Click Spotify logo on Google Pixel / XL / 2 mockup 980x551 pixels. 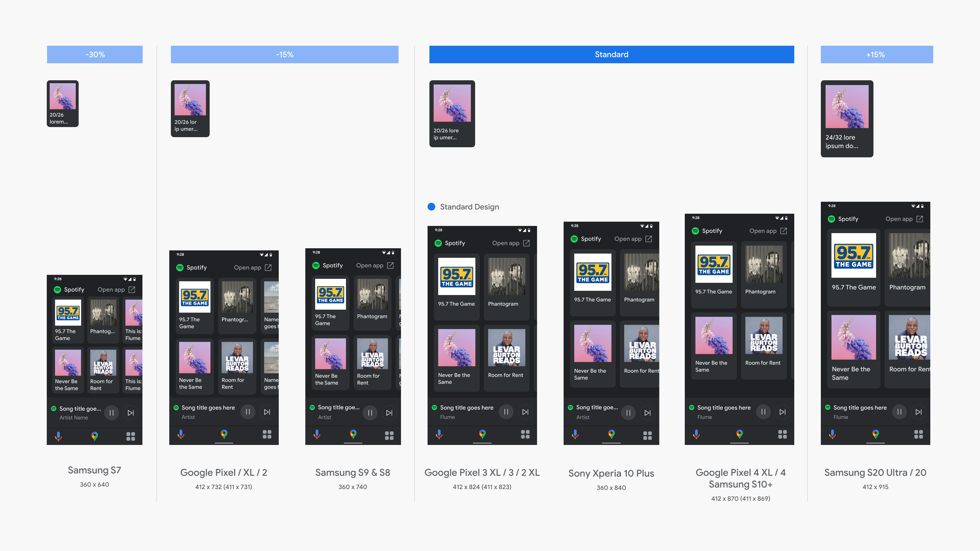pyautogui.click(x=180, y=267)
